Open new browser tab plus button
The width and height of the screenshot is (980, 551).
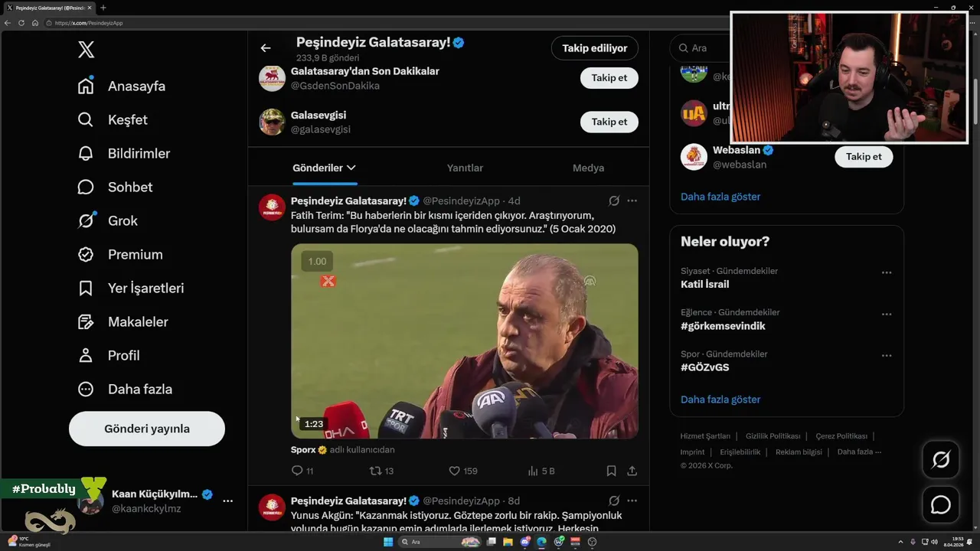103,8
